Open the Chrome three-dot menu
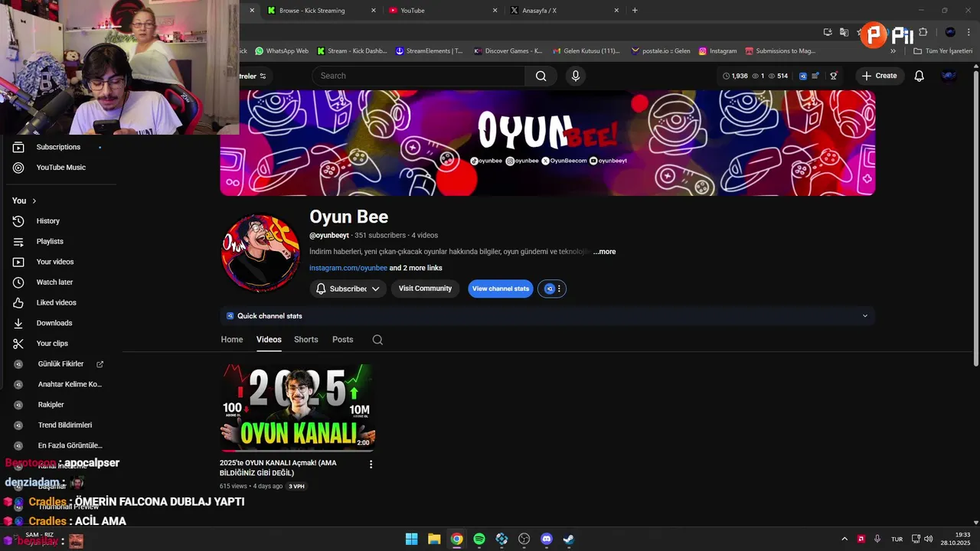 pyautogui.click(x=969, y=32)
